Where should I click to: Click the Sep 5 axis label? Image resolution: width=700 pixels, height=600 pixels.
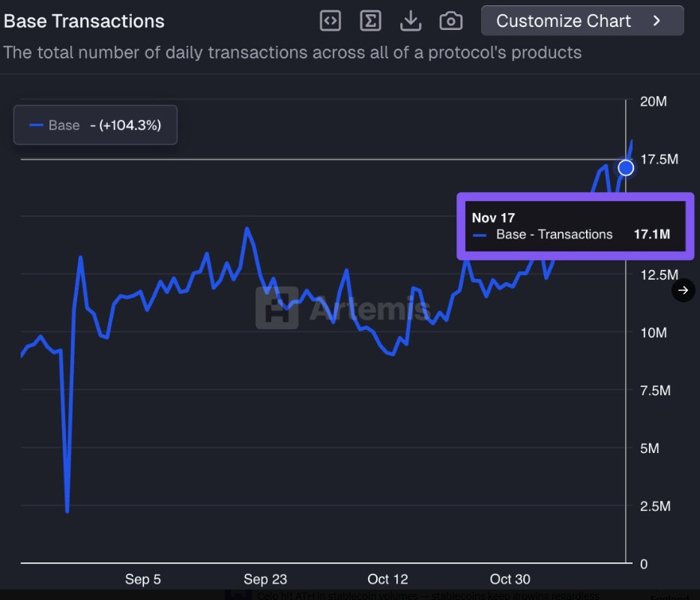tap(142, 579)
